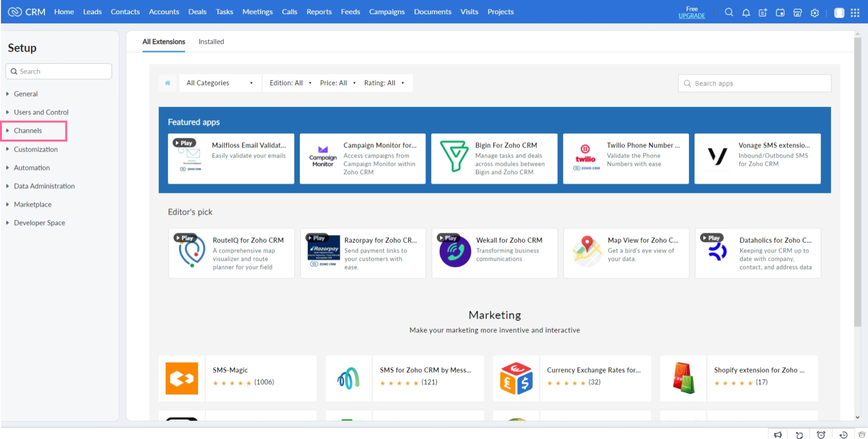
Task: Open the Deals module
Action: pyautogui.click(x=197, y=12)
